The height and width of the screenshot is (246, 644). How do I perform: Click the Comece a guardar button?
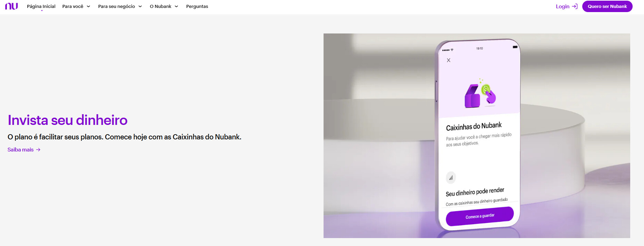pos(480,216)
